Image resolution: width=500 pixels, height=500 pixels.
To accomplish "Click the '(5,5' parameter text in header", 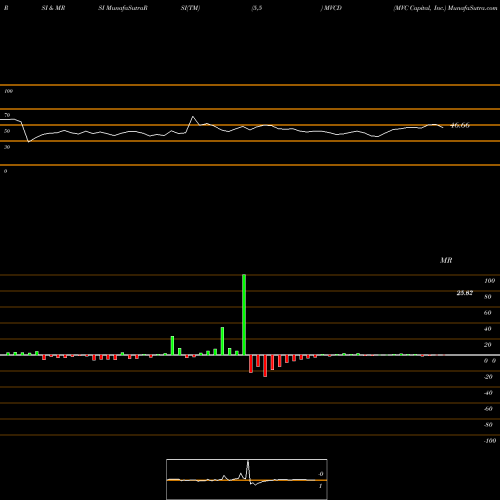I will pos(257,8).
